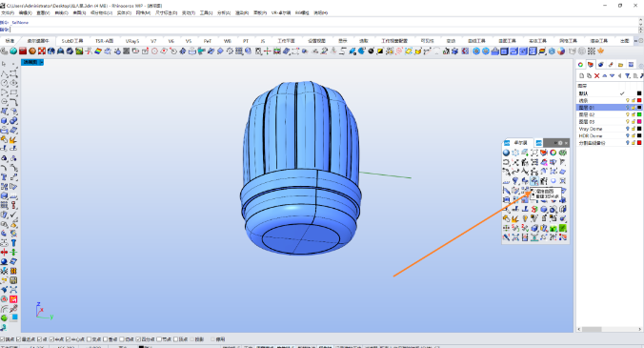Select the pointer arrow tool in left sidebar

(x=4, y=64)
